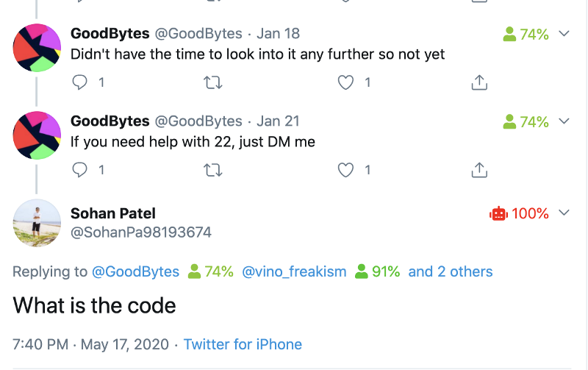Expand the Jan 18 tweet options chevron
Screen dimensions: 588x370
(564, 34)
